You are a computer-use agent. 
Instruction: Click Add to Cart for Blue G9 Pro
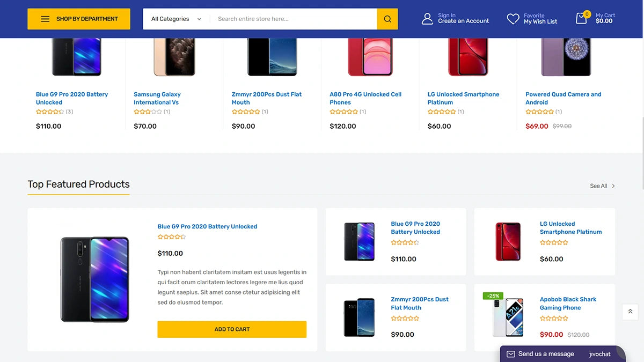point(231,329)
